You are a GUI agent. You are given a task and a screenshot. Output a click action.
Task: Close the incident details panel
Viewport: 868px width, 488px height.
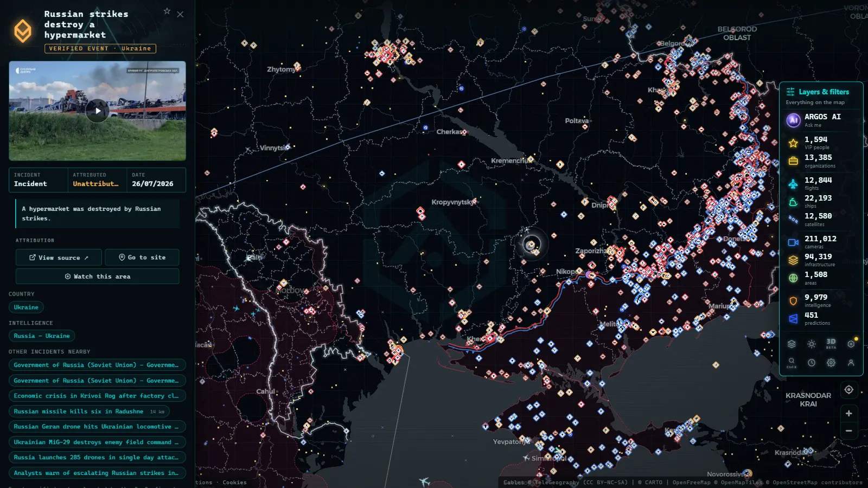click(180, 15)
